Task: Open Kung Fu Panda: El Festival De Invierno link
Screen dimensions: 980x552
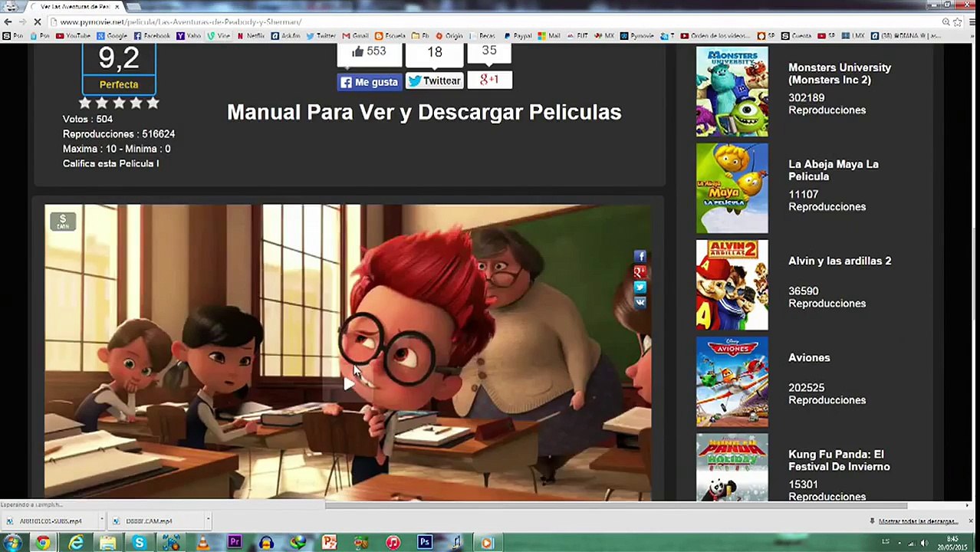Action: pos(839,460)
